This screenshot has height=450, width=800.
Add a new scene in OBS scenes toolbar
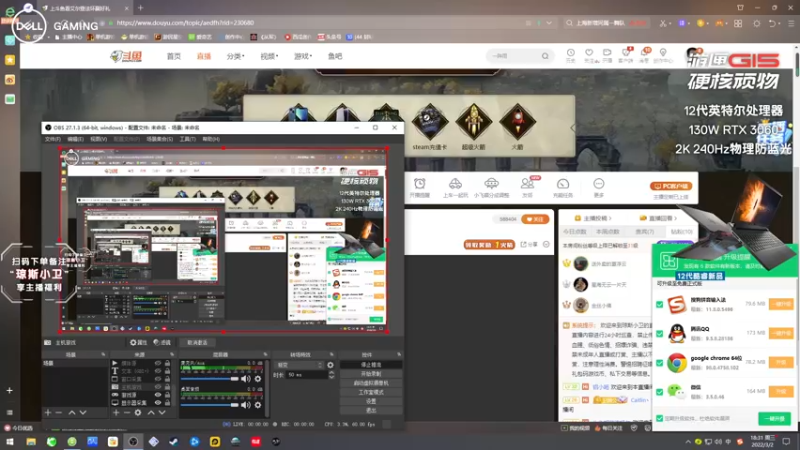pos(48,412)
